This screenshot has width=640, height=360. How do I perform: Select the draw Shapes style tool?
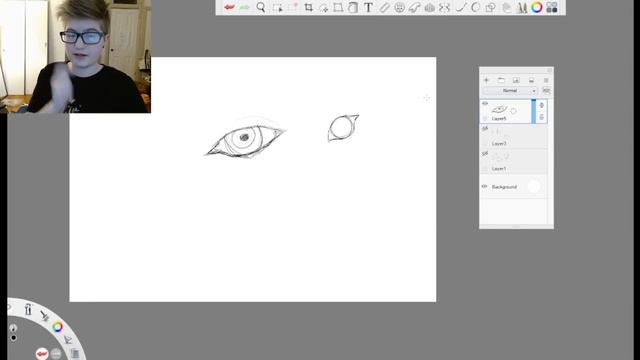[491, 7]
